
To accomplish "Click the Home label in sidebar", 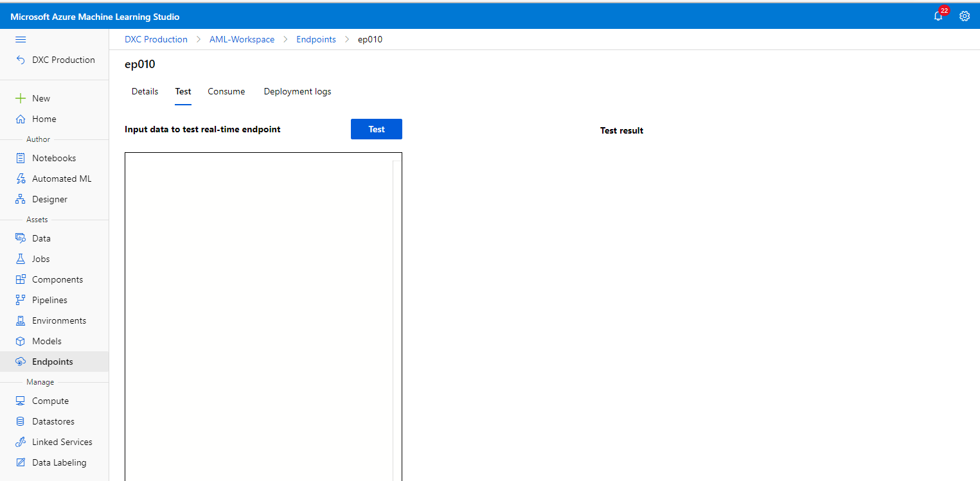I will 44,119.
